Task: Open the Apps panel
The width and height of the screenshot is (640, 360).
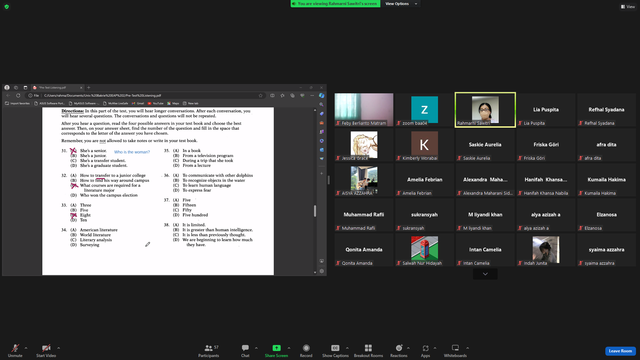Action: (425, 350)
